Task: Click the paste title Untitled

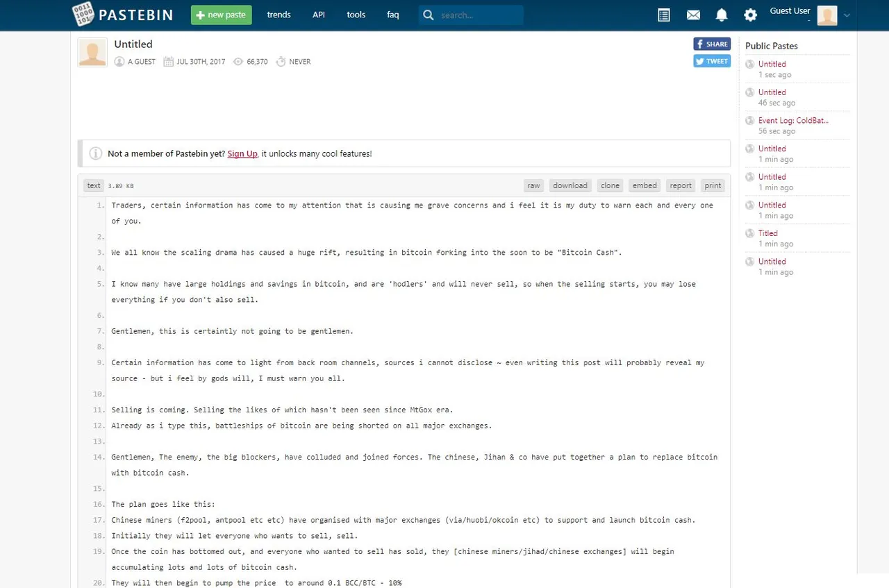Action: point(133,44)
